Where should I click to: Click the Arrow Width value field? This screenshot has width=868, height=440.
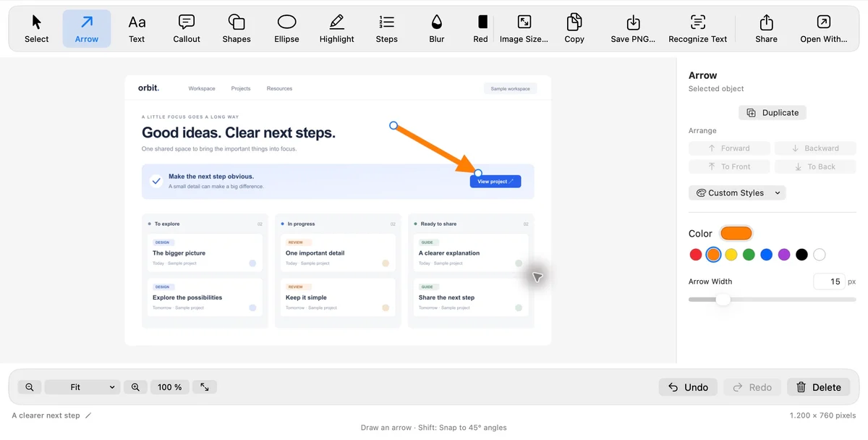click(829, 282)
